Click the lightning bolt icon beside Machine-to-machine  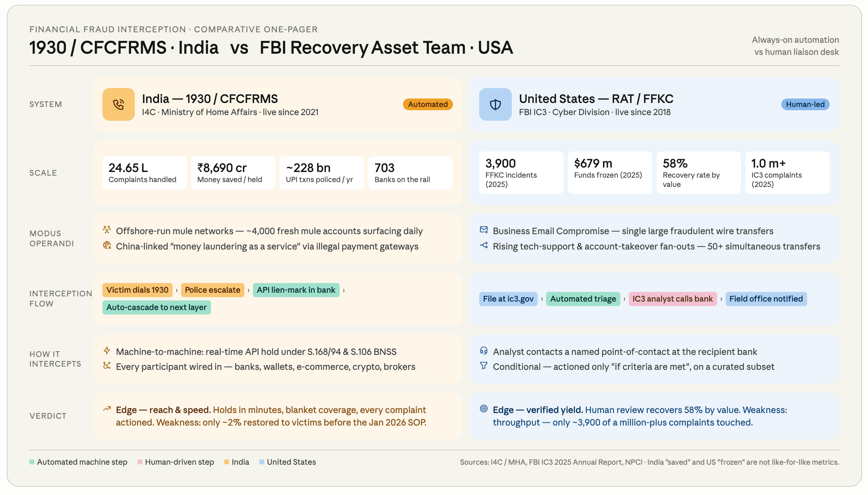pos(107,350)
